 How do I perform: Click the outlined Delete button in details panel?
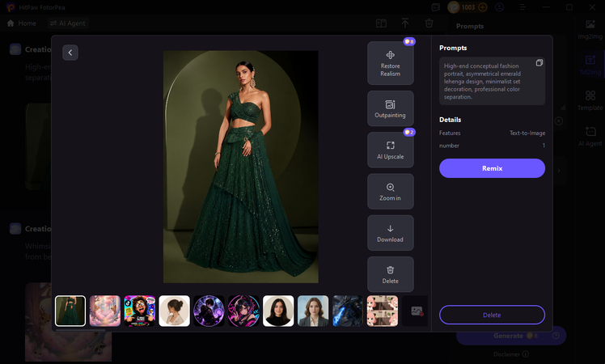pyautogui.click(x=492, y=315)
